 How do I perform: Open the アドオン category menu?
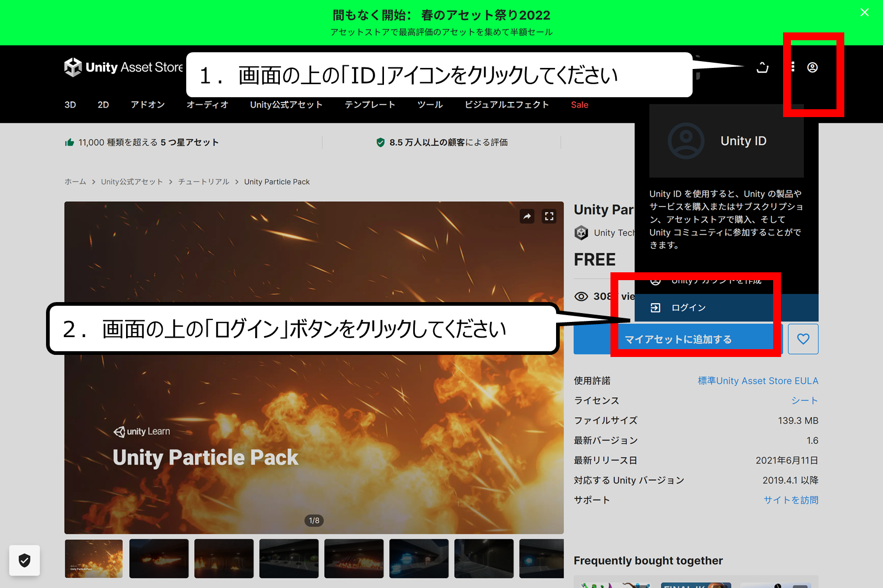(148, 105)
